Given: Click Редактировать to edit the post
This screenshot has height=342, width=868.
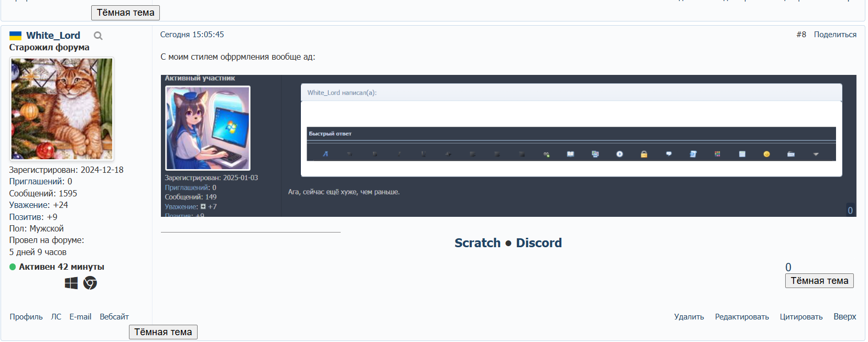Looking at the screenshot, I should click(x=742, y=317).
